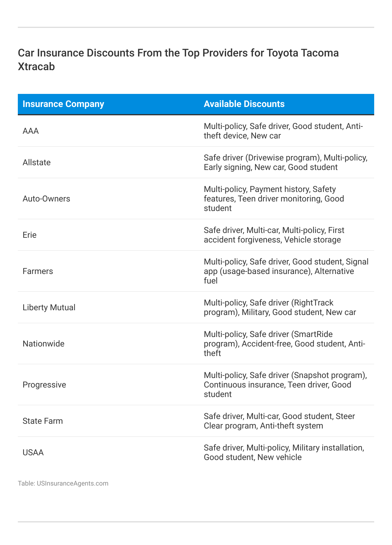This screenshot has width=392, height=545.
Task: Select the Erie company cell
Action: (x=29, y=235)
